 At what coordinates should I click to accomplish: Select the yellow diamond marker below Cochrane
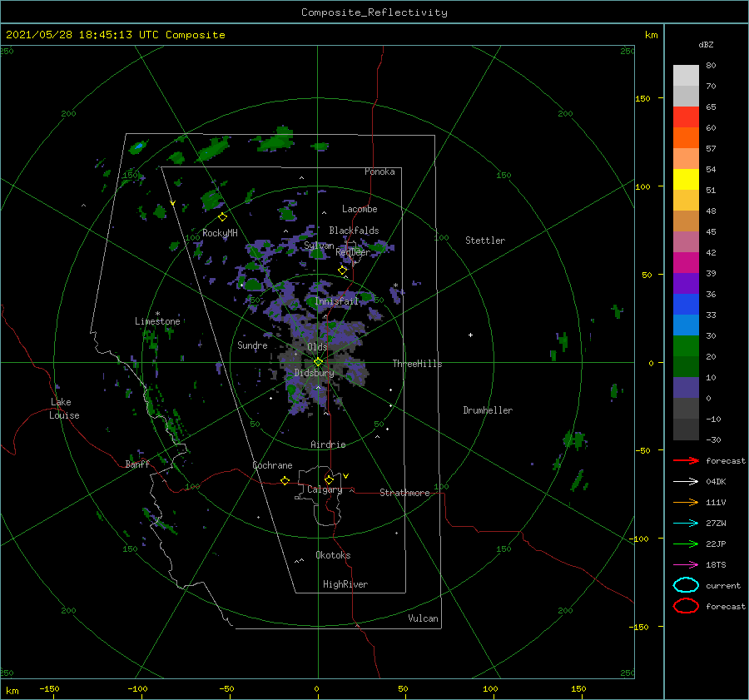tap(285, 480)
